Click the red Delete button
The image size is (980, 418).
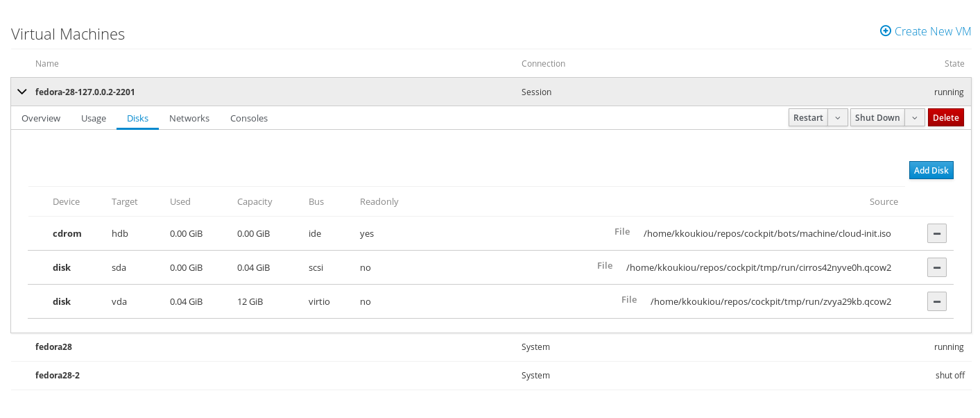coord(945,118)
